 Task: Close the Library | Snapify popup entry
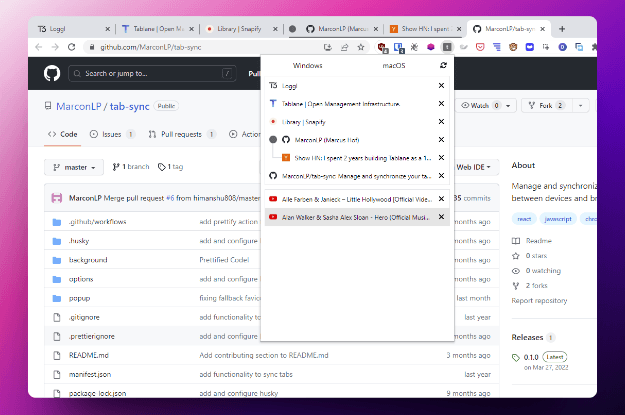click(441, 122)
